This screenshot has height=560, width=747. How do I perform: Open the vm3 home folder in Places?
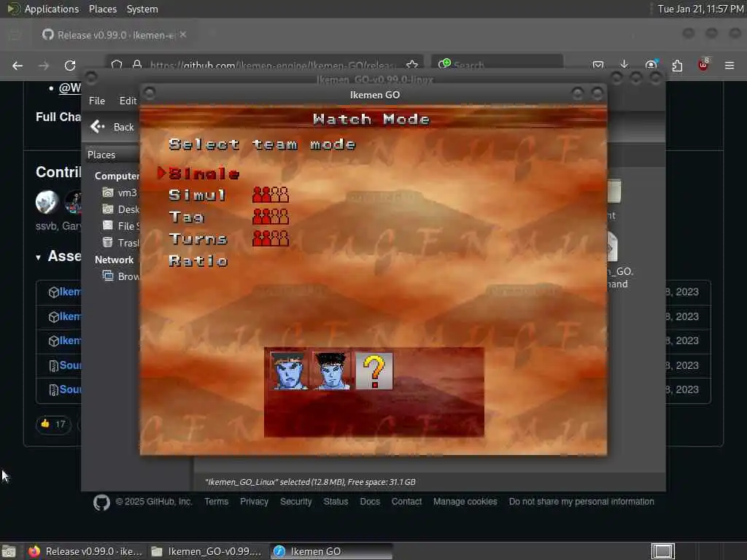coord(120,192)
